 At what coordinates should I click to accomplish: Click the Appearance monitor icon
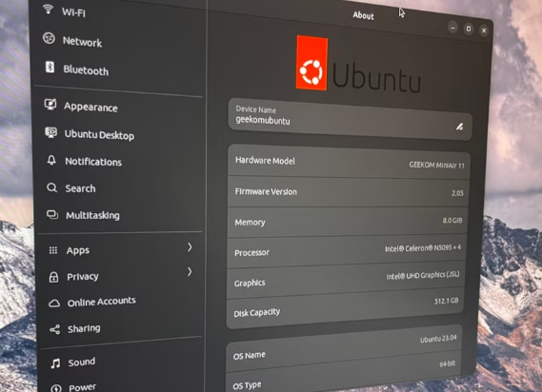[x=50, y=104]
